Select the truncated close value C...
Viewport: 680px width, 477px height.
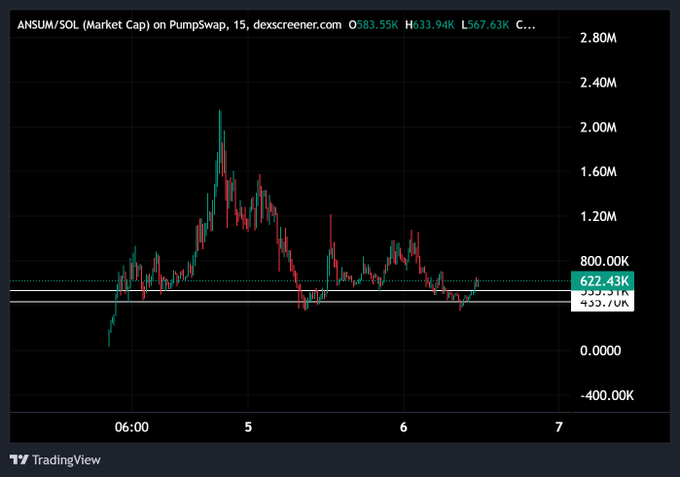pos(525,25)
